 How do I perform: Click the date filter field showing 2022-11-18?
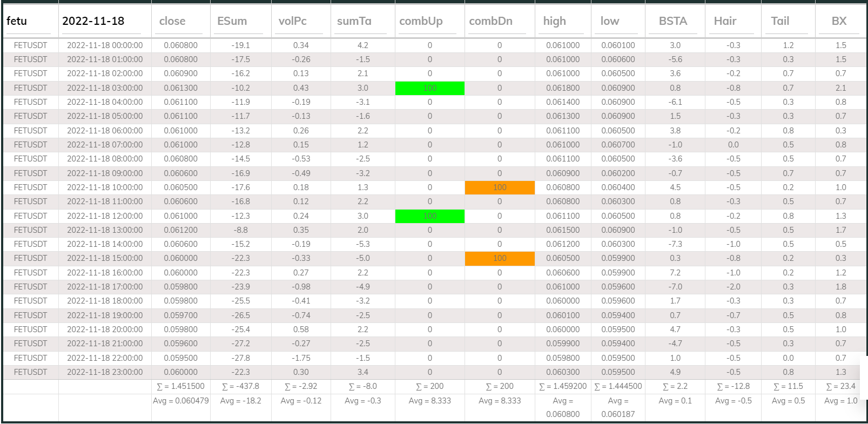pyautogui.click(x=102, y=21)
